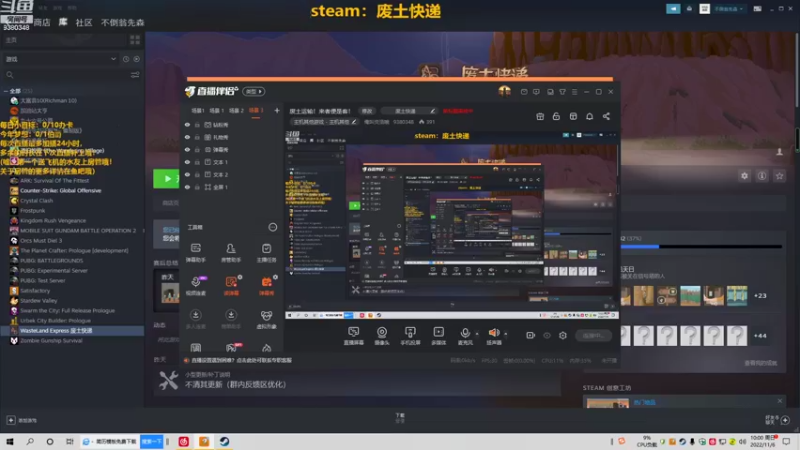Select Counter-Strike: Global Offensive in library
The width and height of the screenshot is (800, 450).
(60, 190)
